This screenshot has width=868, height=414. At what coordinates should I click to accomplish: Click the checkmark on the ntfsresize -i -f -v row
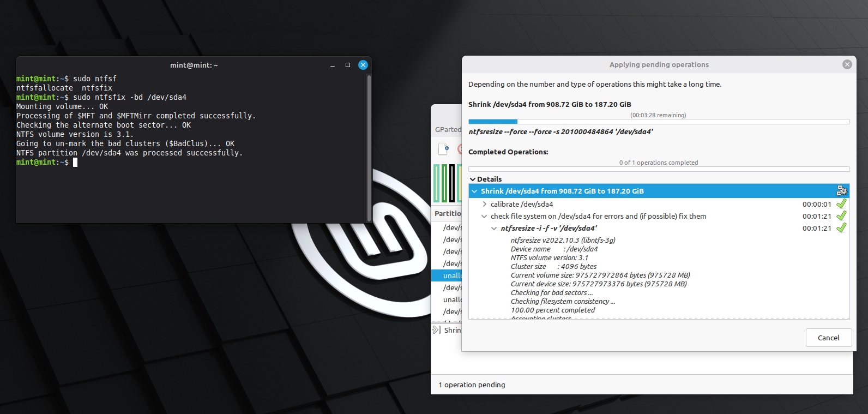pos(841,227)
